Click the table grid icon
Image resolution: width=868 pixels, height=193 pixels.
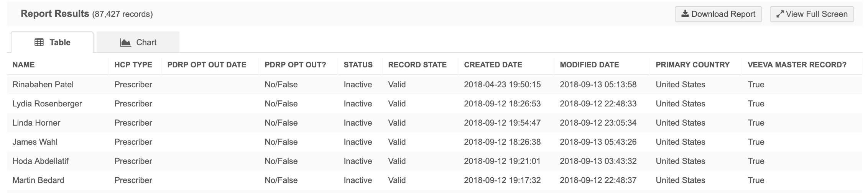39,43
